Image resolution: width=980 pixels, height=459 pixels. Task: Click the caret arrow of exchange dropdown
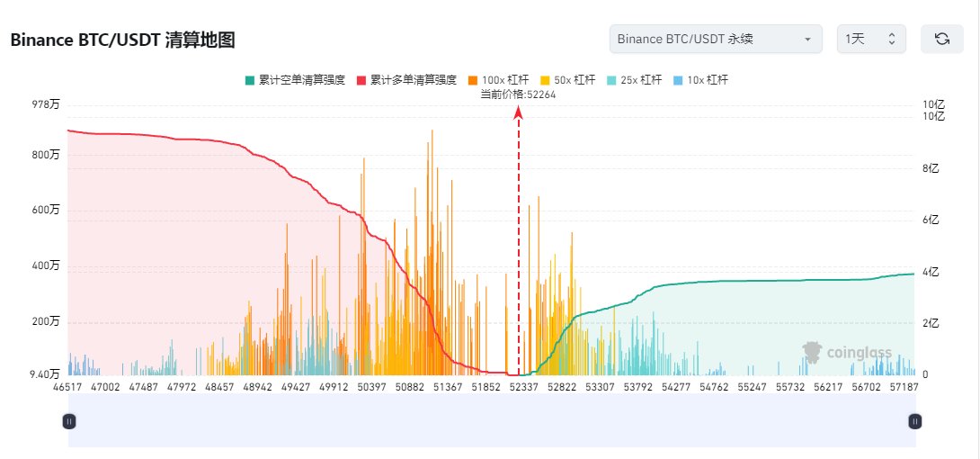[x=807, y=40]
